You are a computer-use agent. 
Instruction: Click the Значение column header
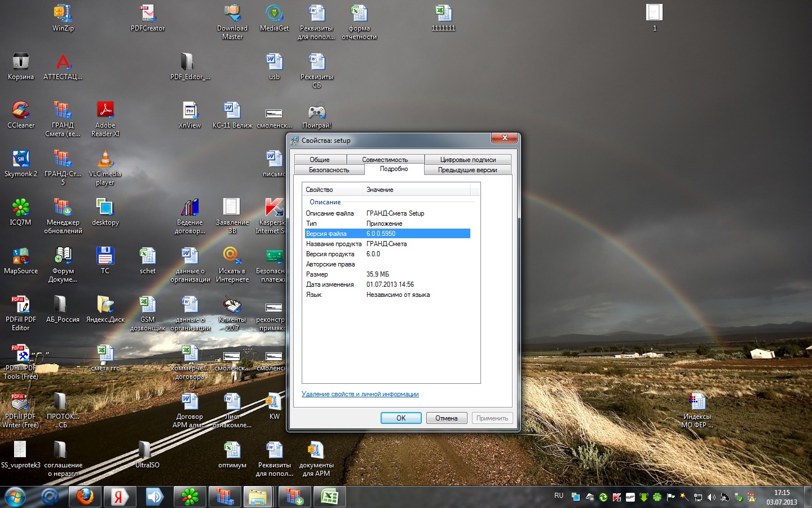tap(417, 190)
